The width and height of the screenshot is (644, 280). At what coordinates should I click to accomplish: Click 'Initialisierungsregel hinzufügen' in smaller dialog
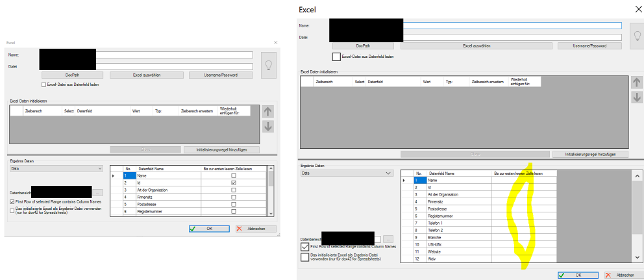click(x=222, y=149)
